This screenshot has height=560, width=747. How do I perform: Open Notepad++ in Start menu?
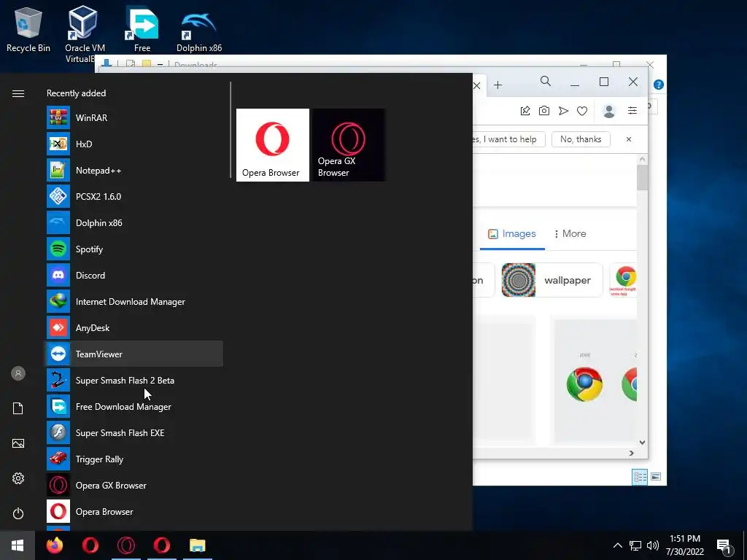(x=134, y=170)
